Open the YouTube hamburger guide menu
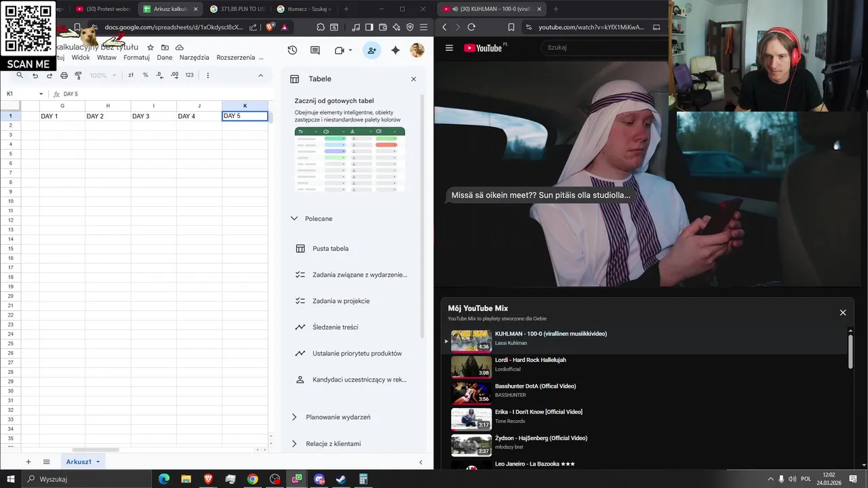The height and width of the screenshot is (488, 868). 449,48
